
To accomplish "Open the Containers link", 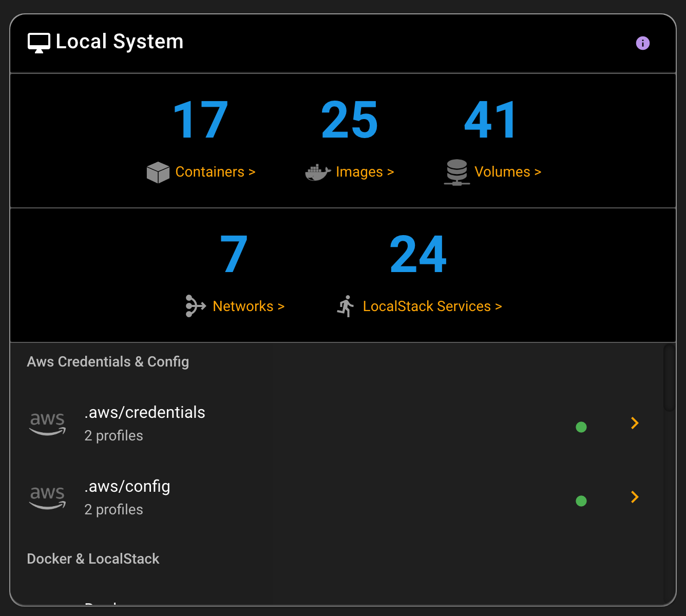I will (215, 171).
